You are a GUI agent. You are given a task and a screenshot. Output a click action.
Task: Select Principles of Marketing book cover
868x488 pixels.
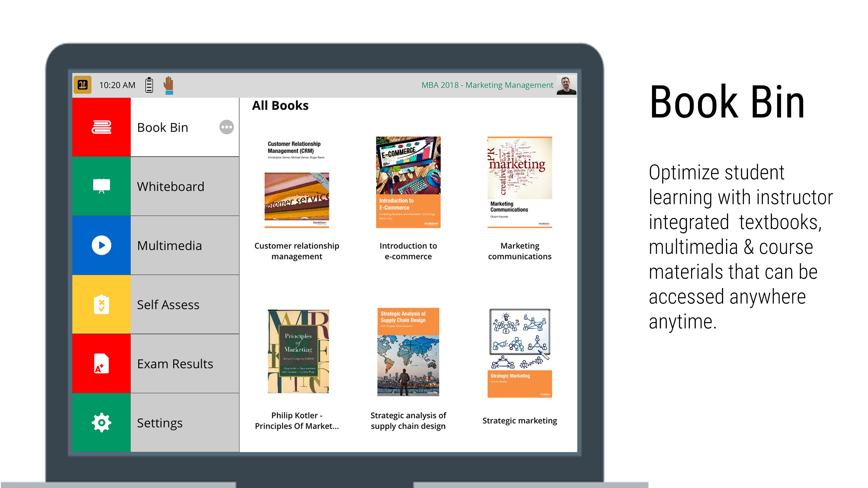[298, 351]
